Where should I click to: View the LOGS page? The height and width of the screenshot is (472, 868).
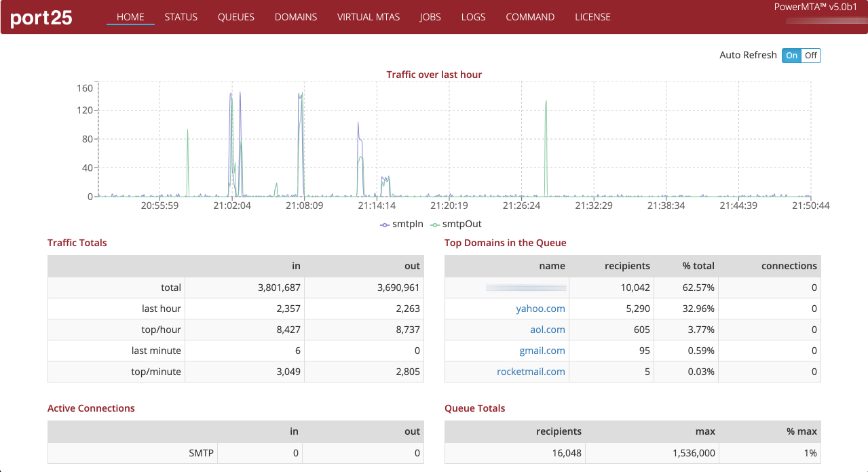click(x=473, y=17)
